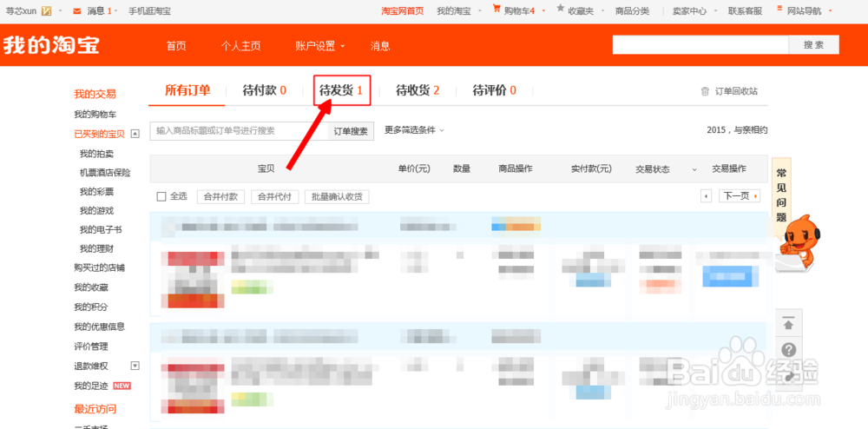The height and width of the screenshot is (429, 868).
Task: Click the 合并代付 button
Action: (x=274, y=196)
